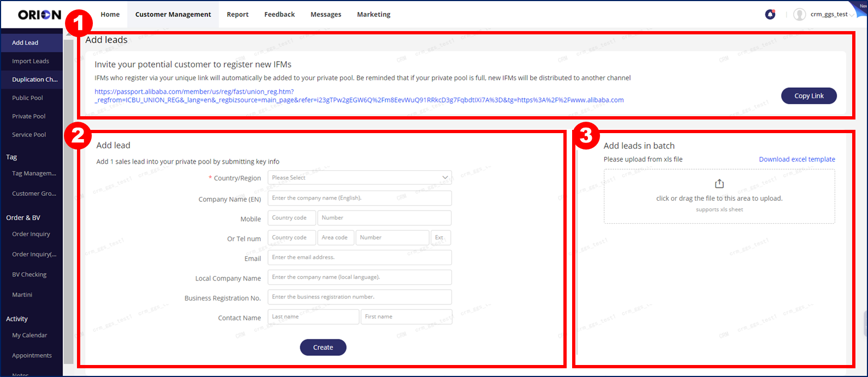Click the Tel num Number field
The image size is (868, 377).
[x=392, y=237]
